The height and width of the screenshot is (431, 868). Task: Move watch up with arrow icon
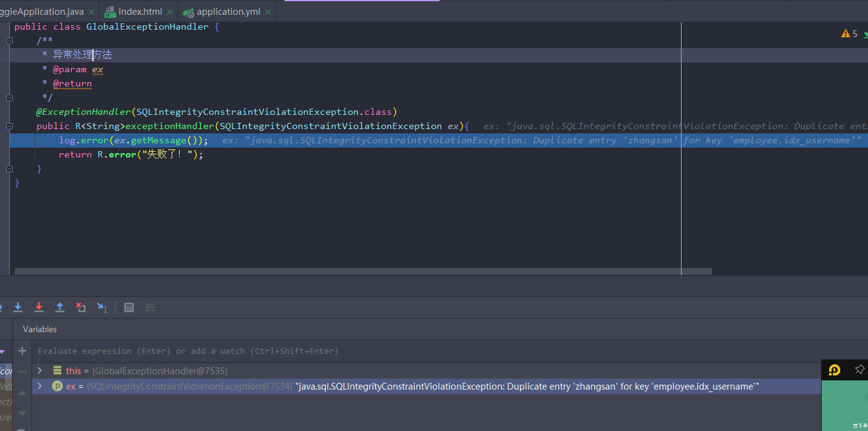click(22, 393)
